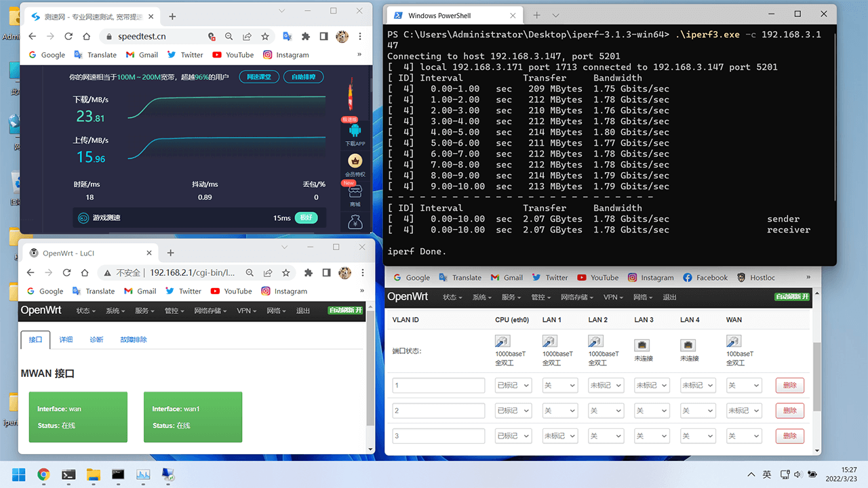
Task: Delete VLAN 3 with its 删除 button
Action: (x=790, y=436)
